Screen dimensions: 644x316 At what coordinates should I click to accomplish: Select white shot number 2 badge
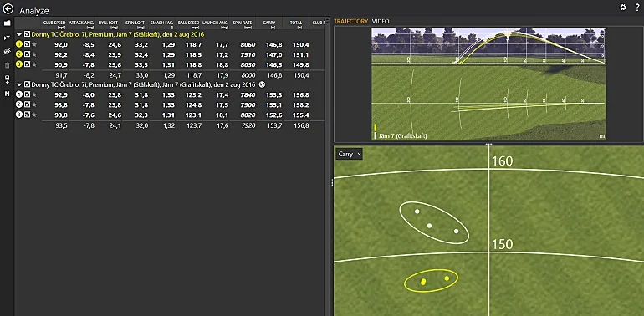[19, 104]
